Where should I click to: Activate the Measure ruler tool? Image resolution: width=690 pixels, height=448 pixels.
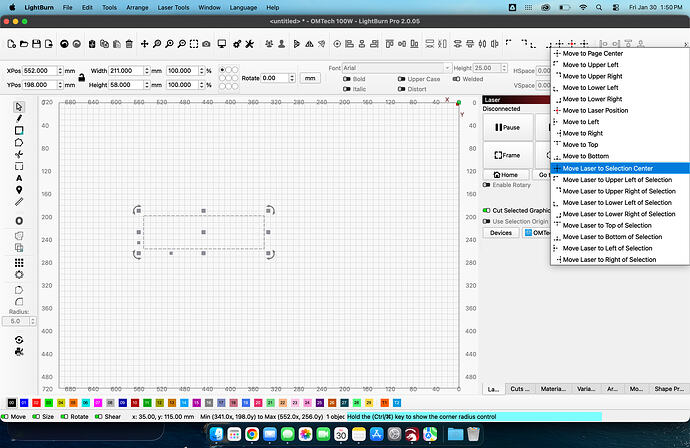[x=18, y=202]
